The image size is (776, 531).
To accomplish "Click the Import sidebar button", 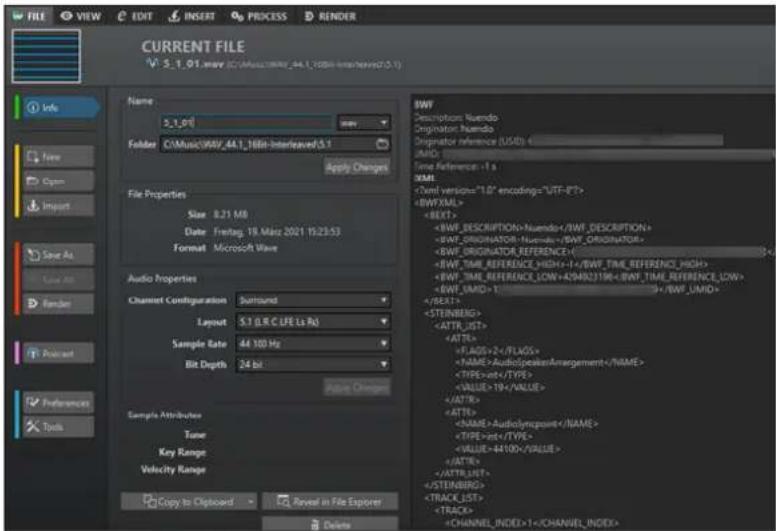I will coord(58,206).
